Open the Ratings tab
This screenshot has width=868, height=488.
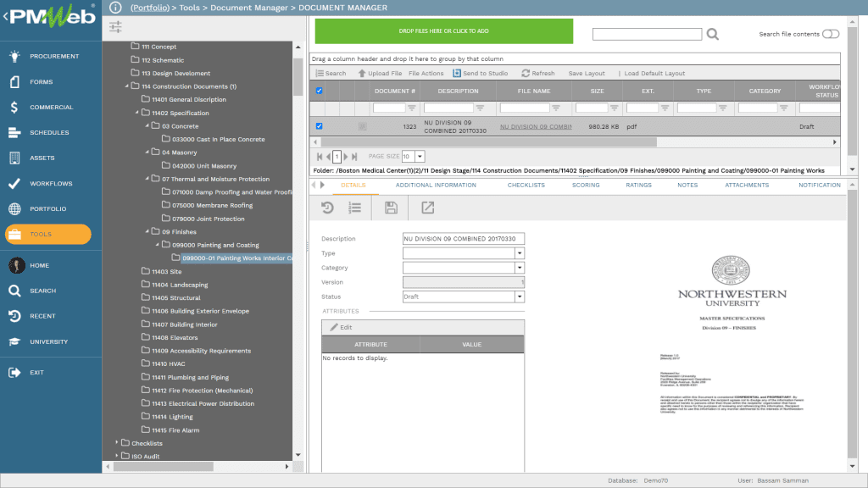click(638, 186)
